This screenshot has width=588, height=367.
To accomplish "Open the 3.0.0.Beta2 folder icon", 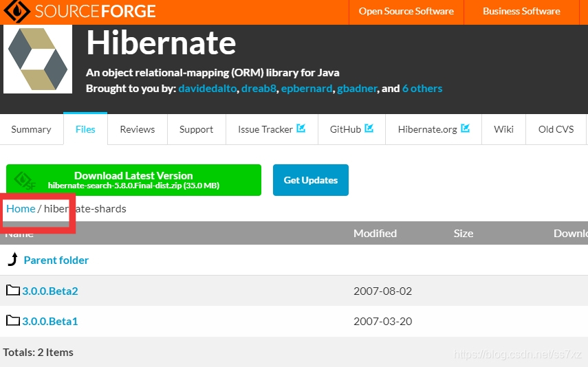I will tap(13, 291).
